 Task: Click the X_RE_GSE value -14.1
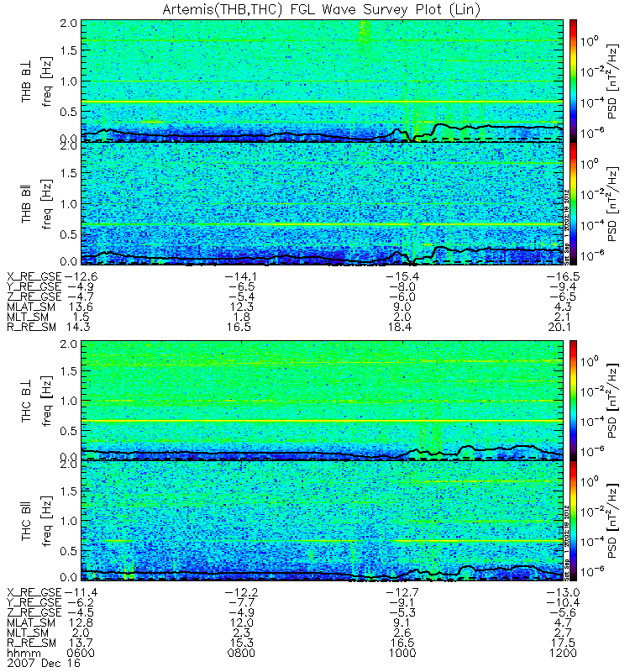(241, 276)
